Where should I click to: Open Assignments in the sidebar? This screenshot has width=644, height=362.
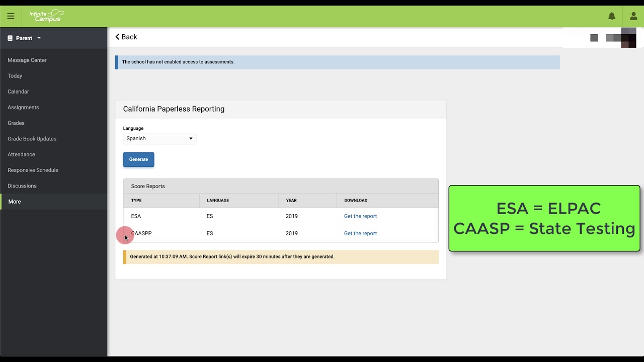pos(23,107)
